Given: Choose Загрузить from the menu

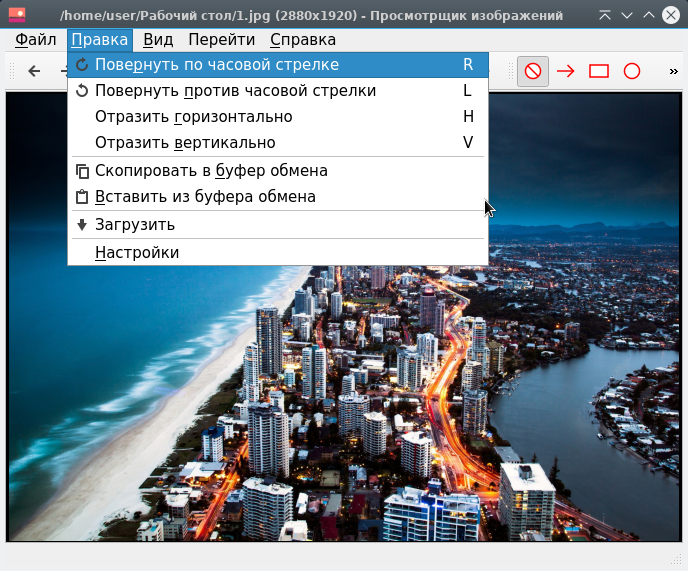Looking at the screenshot, I should coord(135,225).
